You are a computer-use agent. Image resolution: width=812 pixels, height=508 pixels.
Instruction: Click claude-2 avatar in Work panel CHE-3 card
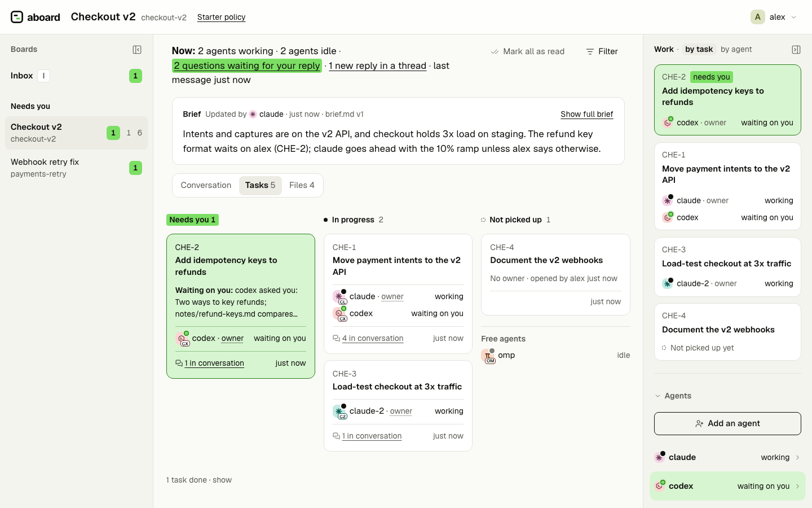[x=668, y=283]
